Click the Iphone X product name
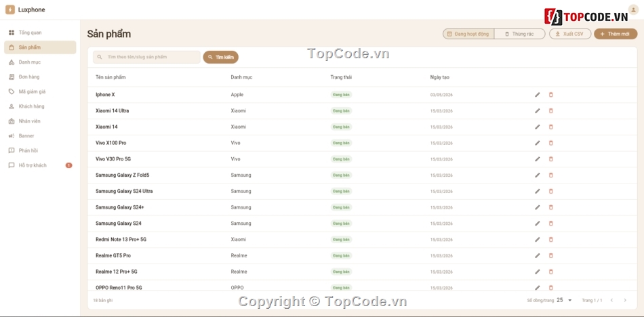 click(105, 95)
